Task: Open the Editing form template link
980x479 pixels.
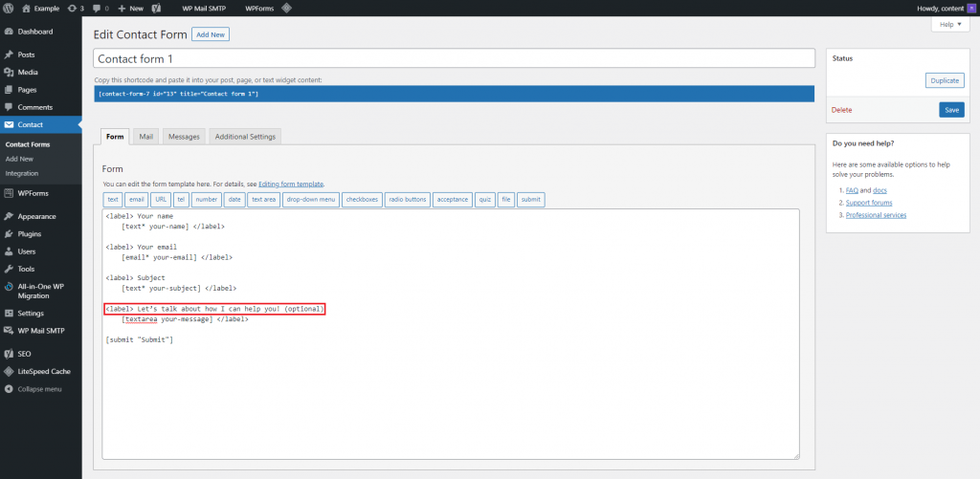Action: (291, 185)
